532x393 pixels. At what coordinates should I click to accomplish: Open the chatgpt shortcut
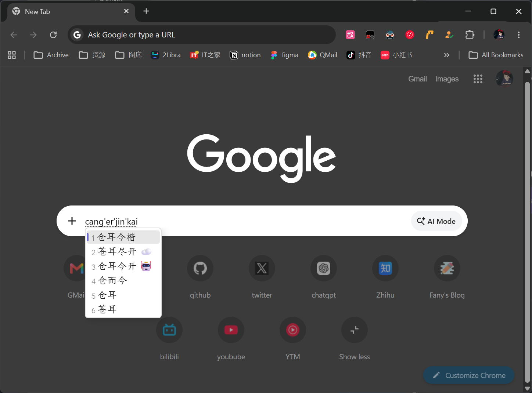(x=324, y=278)
